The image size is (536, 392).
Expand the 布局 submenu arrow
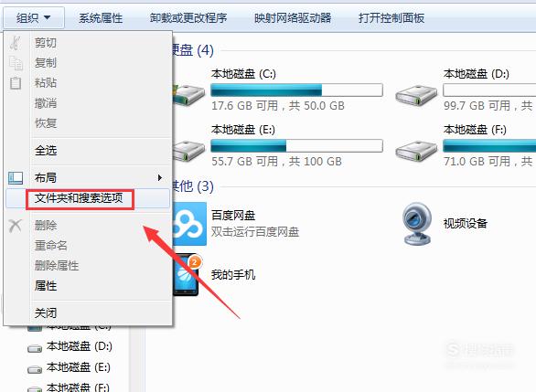tap(160, 177)
